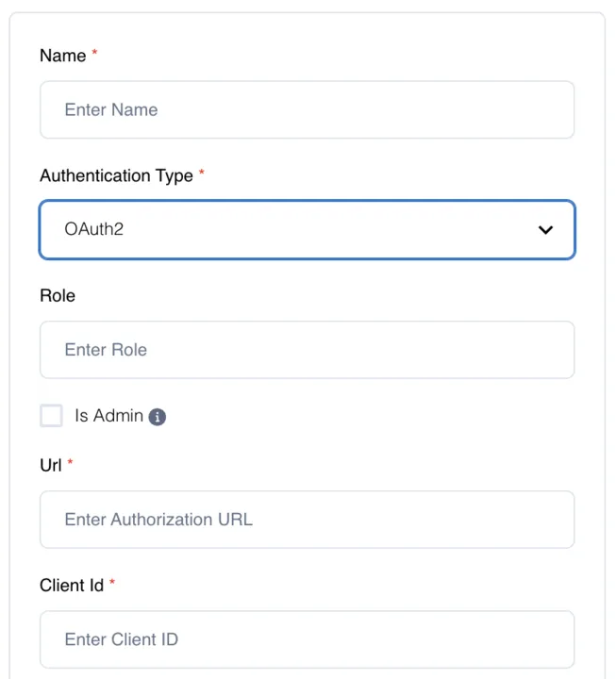
Task: Click the red asterisk next to Authentication Type
Action: (202, 173)
